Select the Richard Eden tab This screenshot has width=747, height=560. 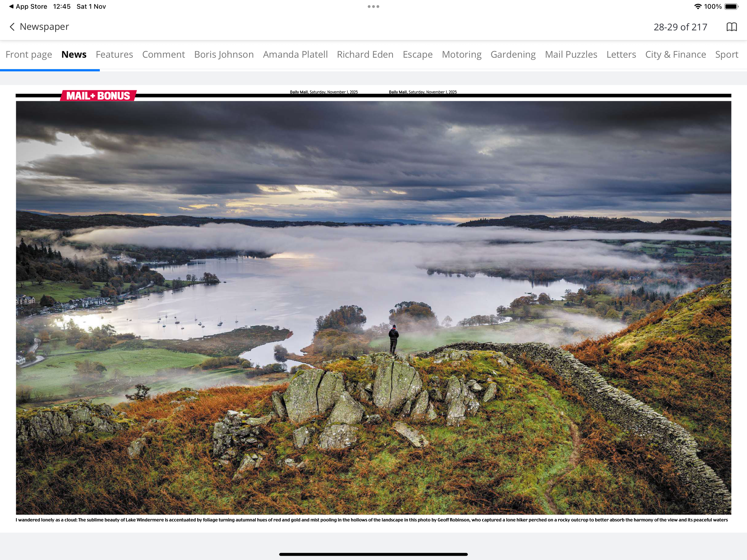point(365,54)
